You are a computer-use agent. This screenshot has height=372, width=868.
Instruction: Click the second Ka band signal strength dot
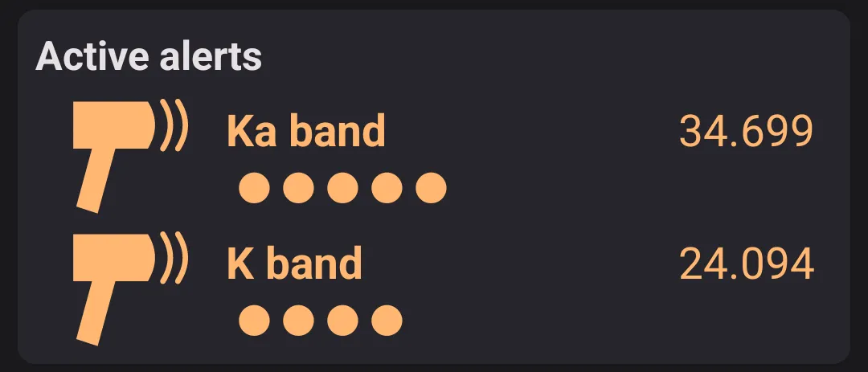point(299,188)
